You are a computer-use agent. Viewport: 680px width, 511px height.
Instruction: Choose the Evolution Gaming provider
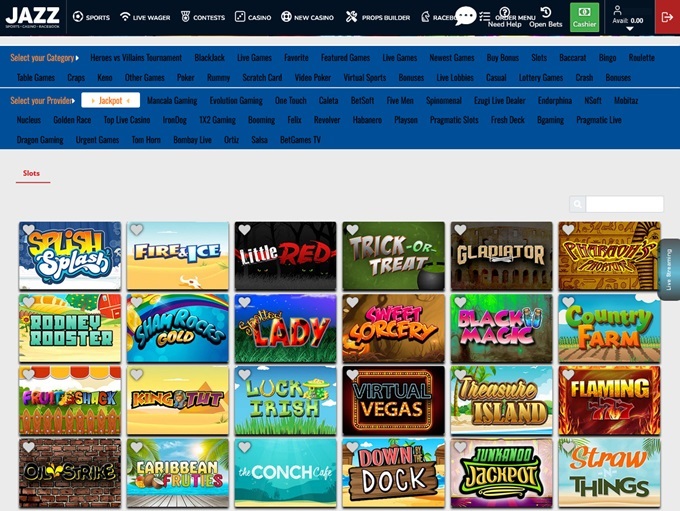point(236,101)
